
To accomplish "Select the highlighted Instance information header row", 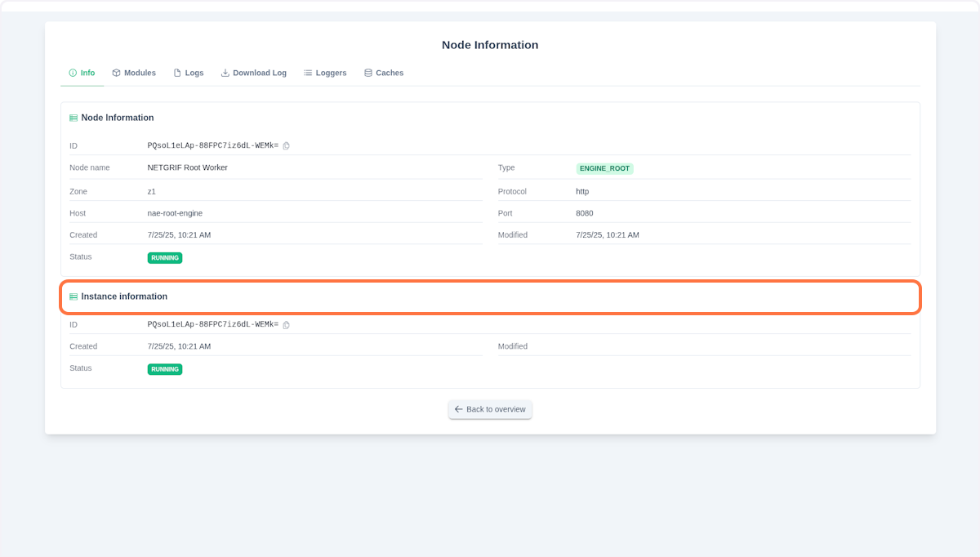I will 490,296.
